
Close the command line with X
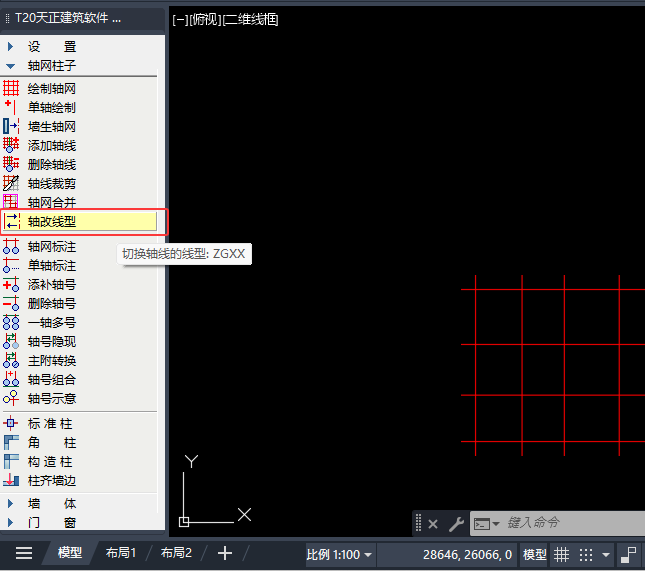(x=433, y=524)
